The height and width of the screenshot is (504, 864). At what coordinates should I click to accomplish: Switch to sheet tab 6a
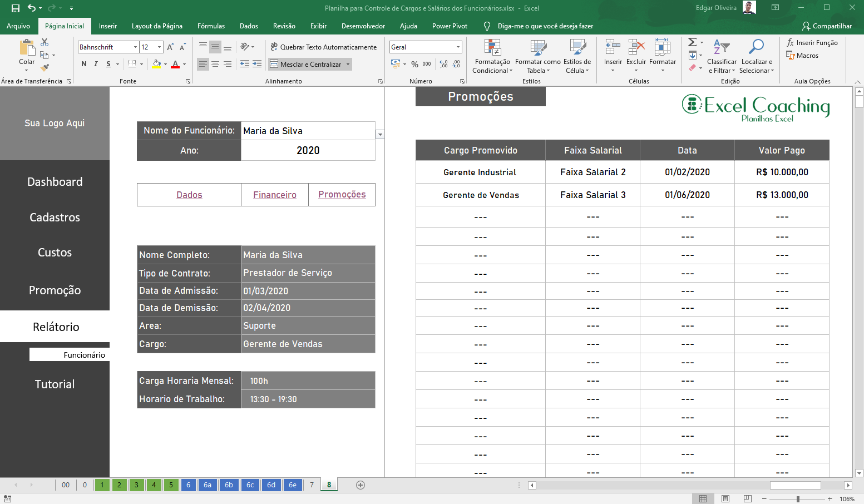tap(207, 485)
